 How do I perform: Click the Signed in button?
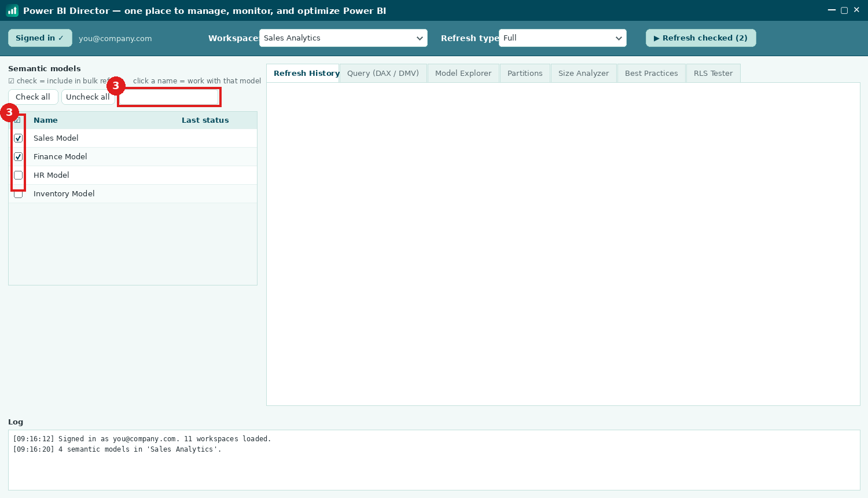pyautogui.click(x=40, y=38)
